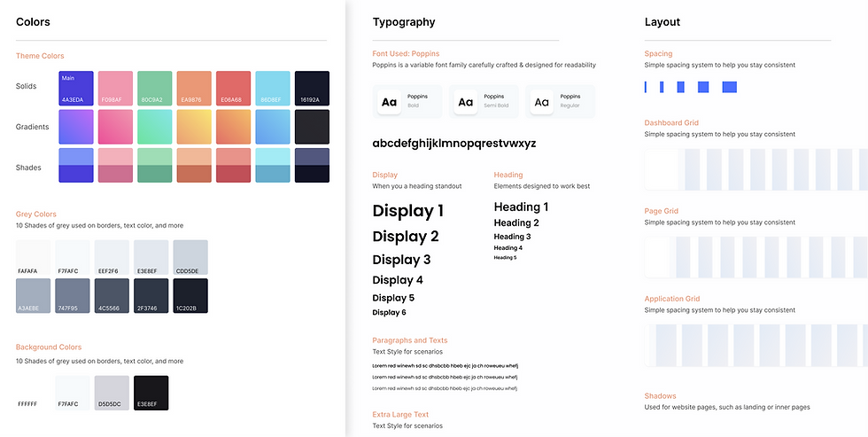Click the alphabet sample 'abcdefghijklmnopqrestvwxyz'
Screen dimensions: 868x437
click(454, 144)
